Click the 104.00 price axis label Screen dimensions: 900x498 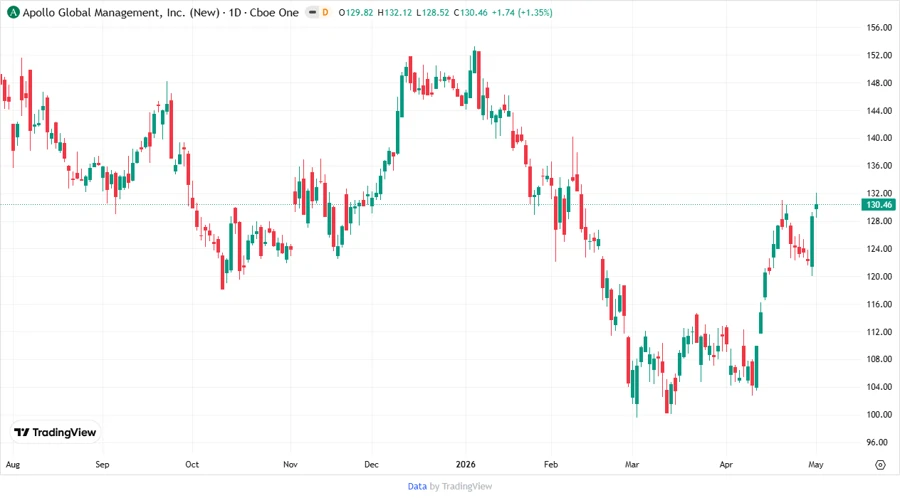coord(879,387)
